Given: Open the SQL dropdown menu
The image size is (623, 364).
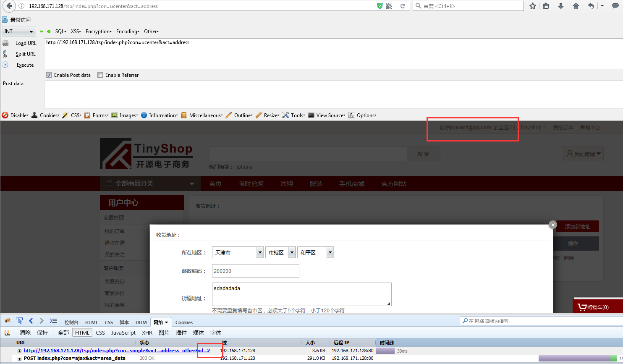Looking at the screenshot, I should tap(61, 31).
